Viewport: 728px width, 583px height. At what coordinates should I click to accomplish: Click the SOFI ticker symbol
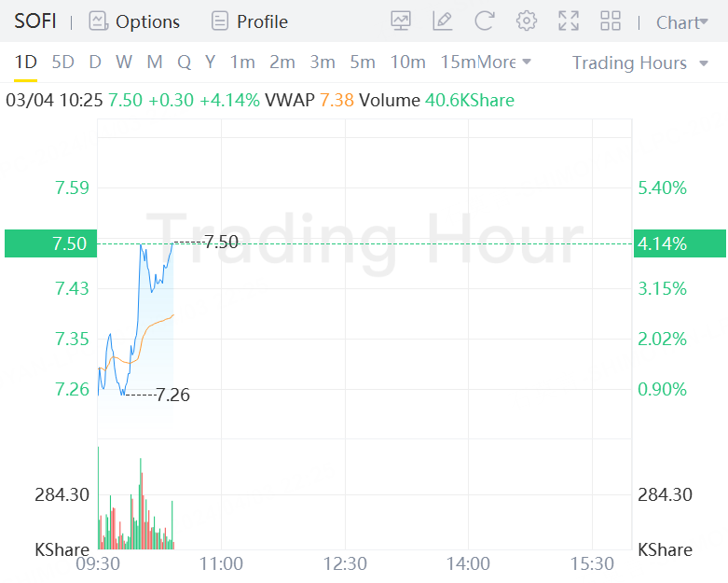pos(35,21)
